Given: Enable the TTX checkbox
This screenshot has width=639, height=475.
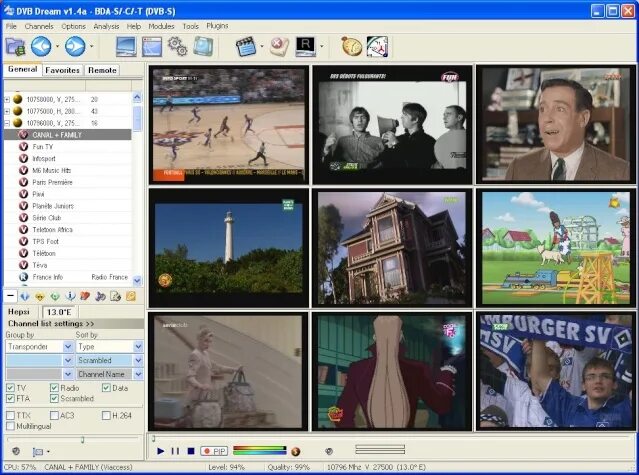Looking at the screenshot, I should click(11, 416).
